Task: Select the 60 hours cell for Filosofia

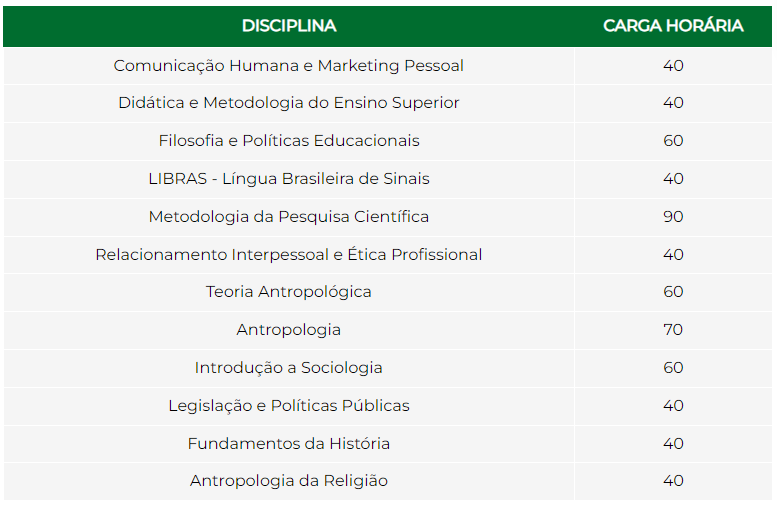Action: 673,141
